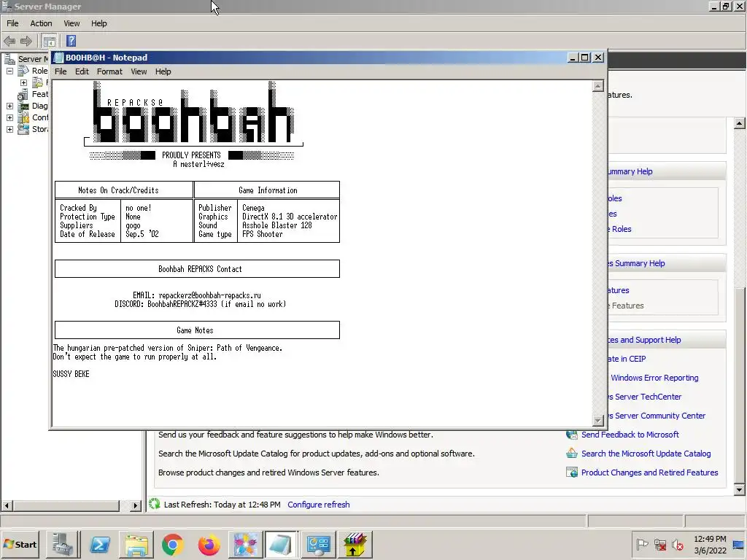Open the control panel taskbar icon
Image resolution: width=747 pixels, height=560 pixels.
pyautogui.click(x=318, y=544)
